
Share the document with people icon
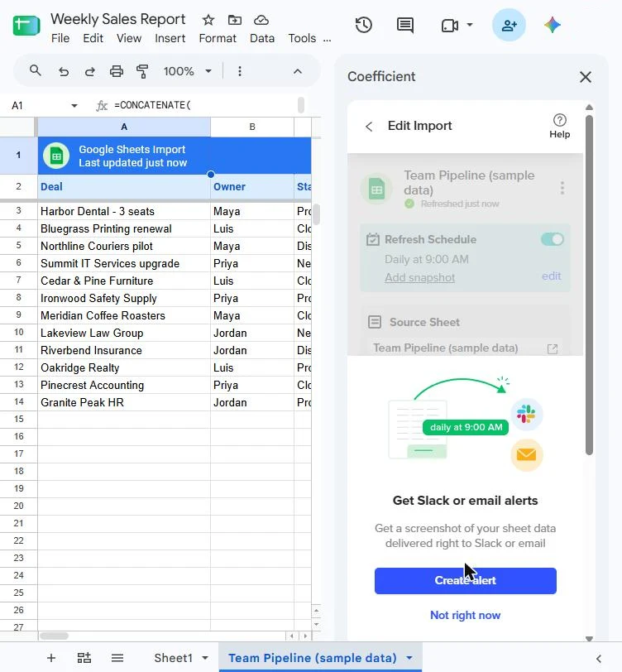[509, 25]
